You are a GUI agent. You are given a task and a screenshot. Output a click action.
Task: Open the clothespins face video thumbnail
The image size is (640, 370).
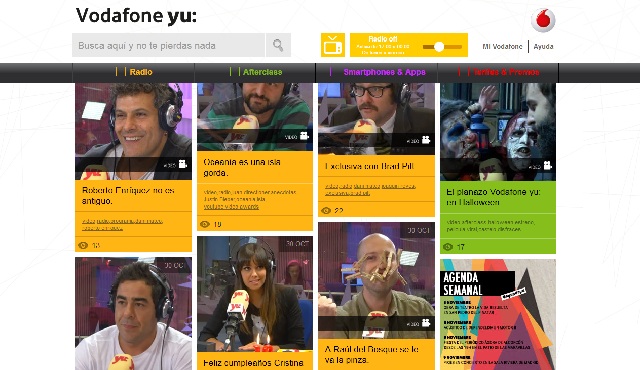click(376, 281)
